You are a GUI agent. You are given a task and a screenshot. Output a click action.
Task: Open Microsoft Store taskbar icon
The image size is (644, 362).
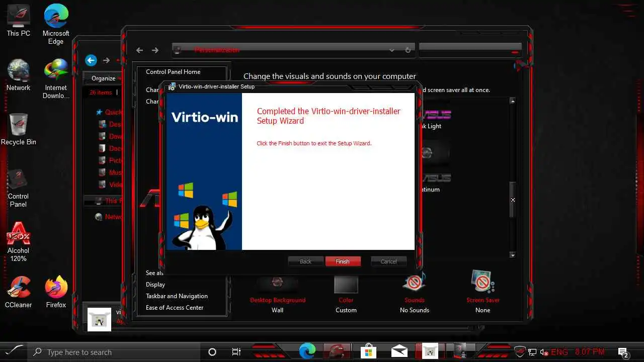pos(369,351)
